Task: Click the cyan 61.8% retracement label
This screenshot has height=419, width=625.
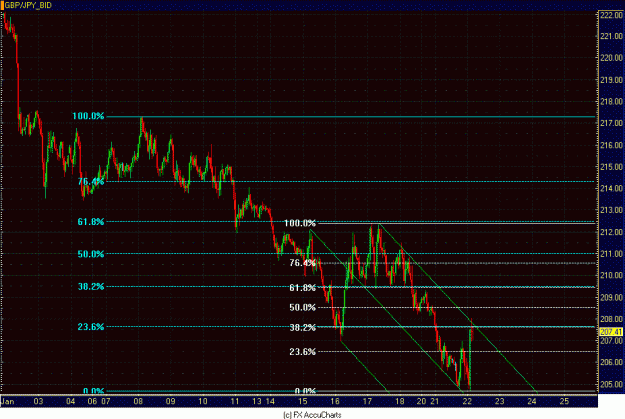Action: (x=91, y=222)
